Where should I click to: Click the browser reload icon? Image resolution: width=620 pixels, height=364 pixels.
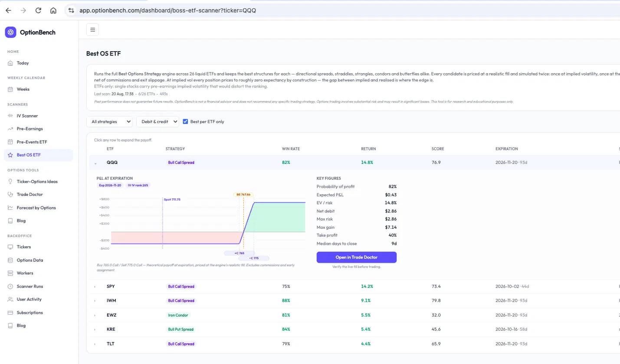click(x=38, y=10)
